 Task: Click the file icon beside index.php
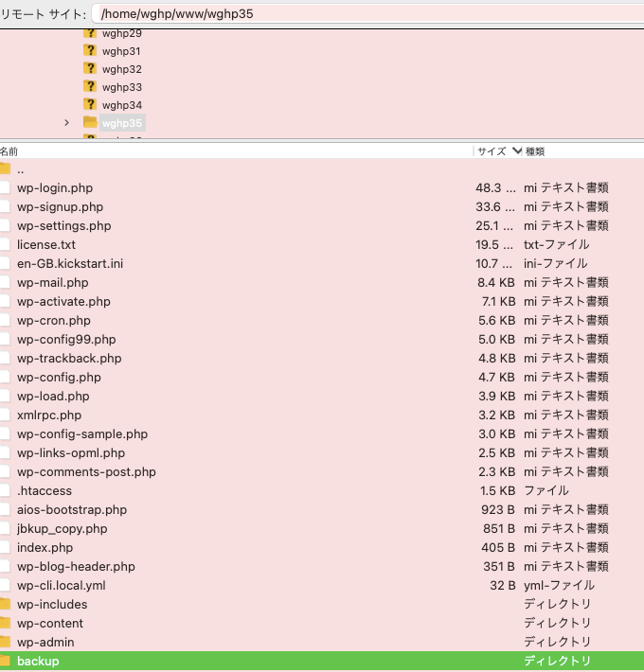coord(5,547)
